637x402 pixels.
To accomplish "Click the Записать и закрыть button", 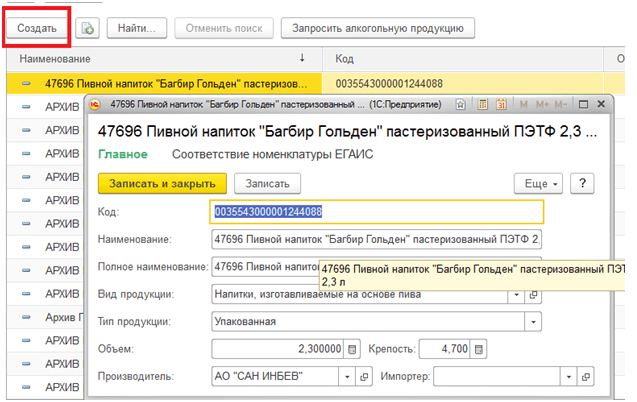I will pyautogui.click(x=163, y=183).
